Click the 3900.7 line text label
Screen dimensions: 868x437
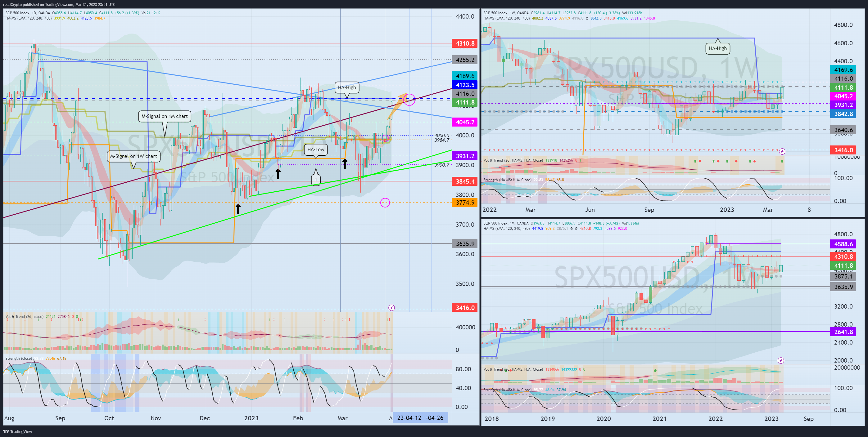coord(442,165)
